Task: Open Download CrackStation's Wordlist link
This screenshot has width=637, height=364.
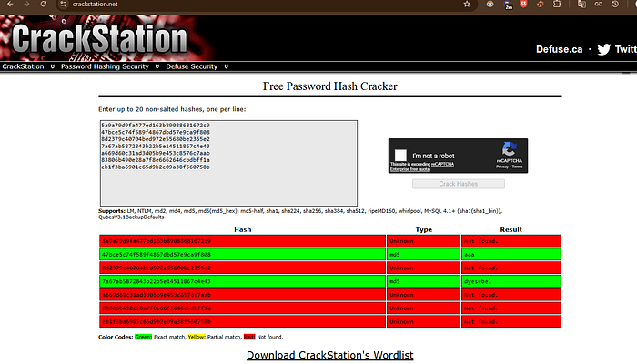Action: click(329, 355)
